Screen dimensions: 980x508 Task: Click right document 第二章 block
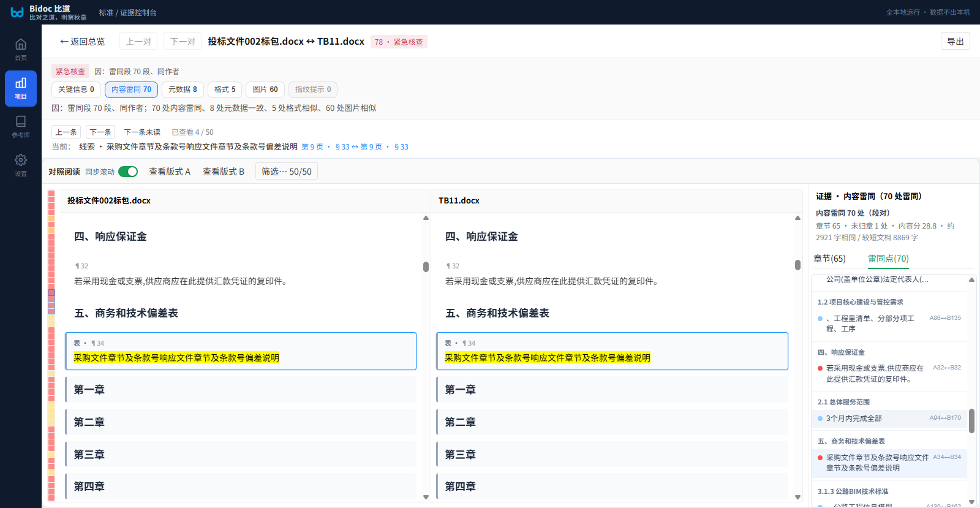coord(612,422)
